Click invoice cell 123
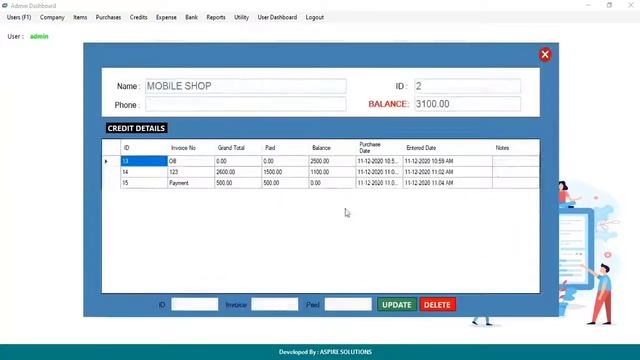Screen dimensions: 640x360 point(191,172)
